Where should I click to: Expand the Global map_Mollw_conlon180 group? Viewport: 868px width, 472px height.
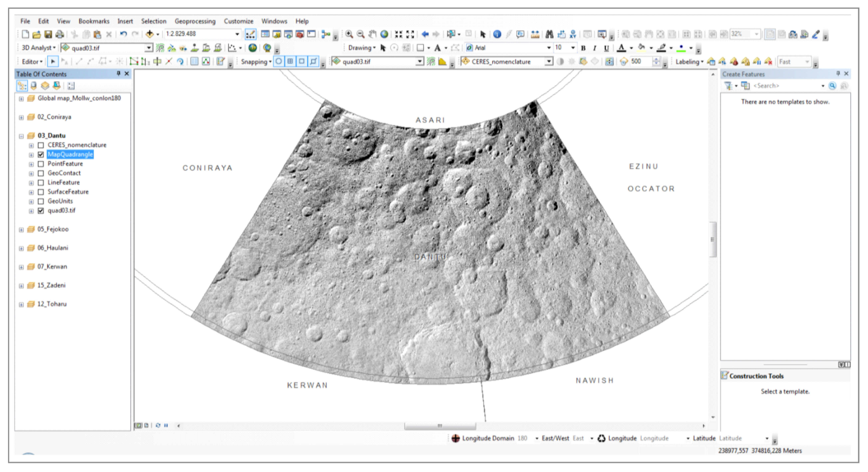(x=21, y=99)
